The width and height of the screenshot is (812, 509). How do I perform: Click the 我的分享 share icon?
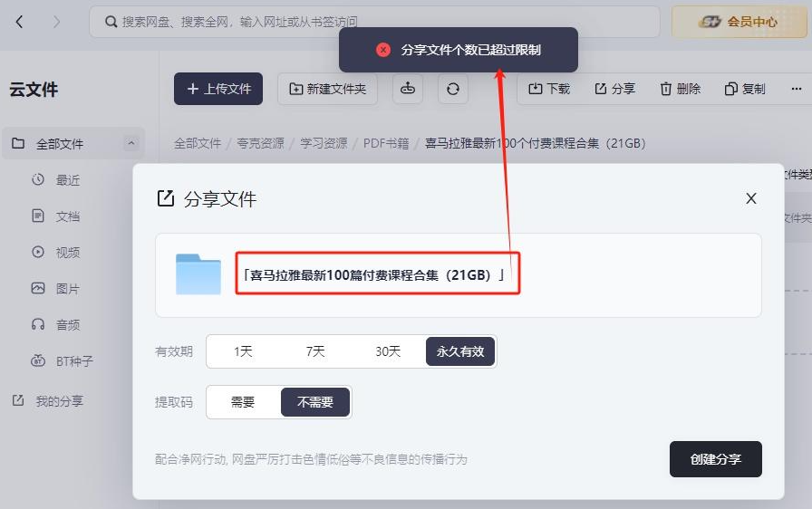18,400
